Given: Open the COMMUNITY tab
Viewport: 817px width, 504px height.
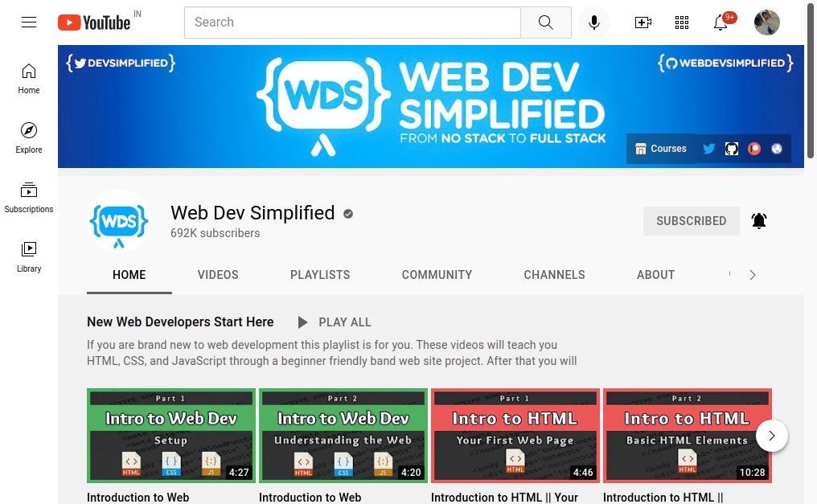Looking at the screenshot, I should (x=437, y=274).
